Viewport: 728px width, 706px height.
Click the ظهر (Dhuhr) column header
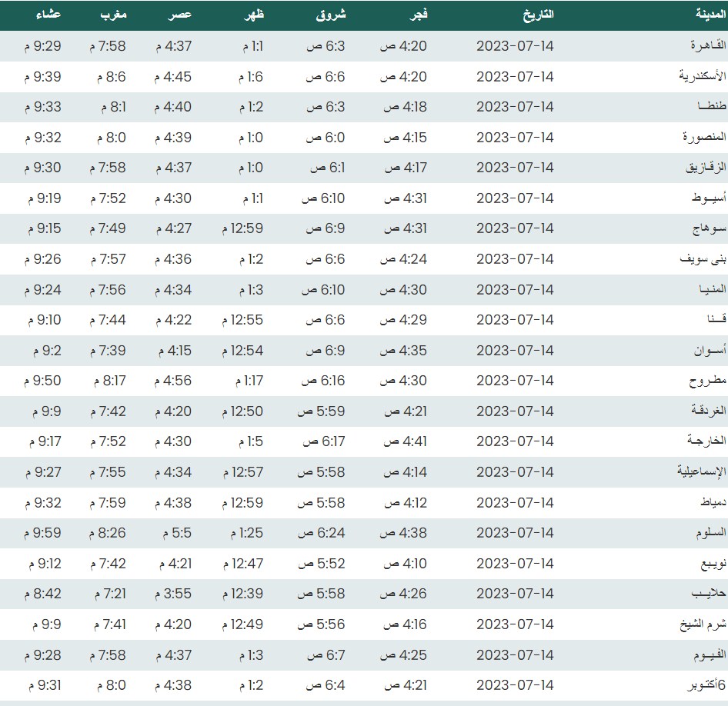click(x=254, y=15)
